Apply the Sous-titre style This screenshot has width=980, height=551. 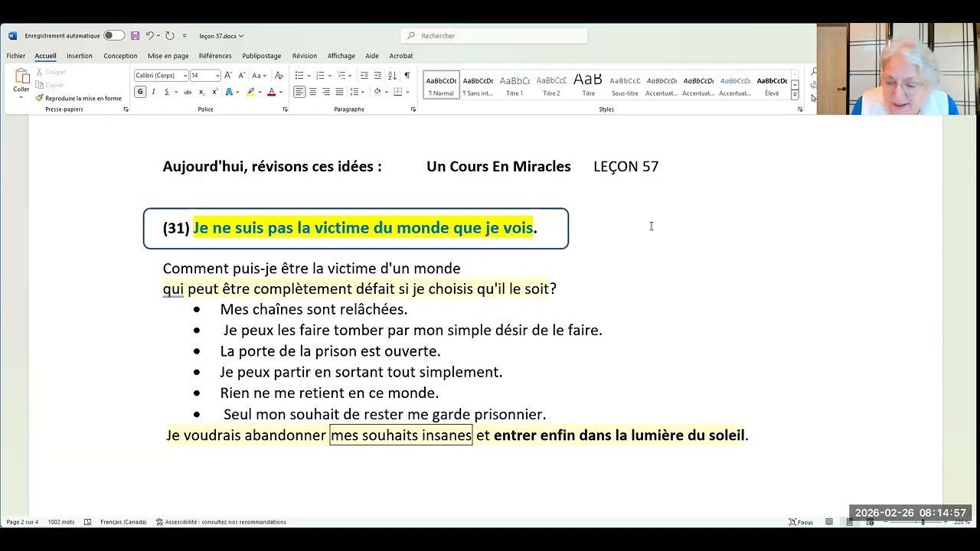(625, 85)
